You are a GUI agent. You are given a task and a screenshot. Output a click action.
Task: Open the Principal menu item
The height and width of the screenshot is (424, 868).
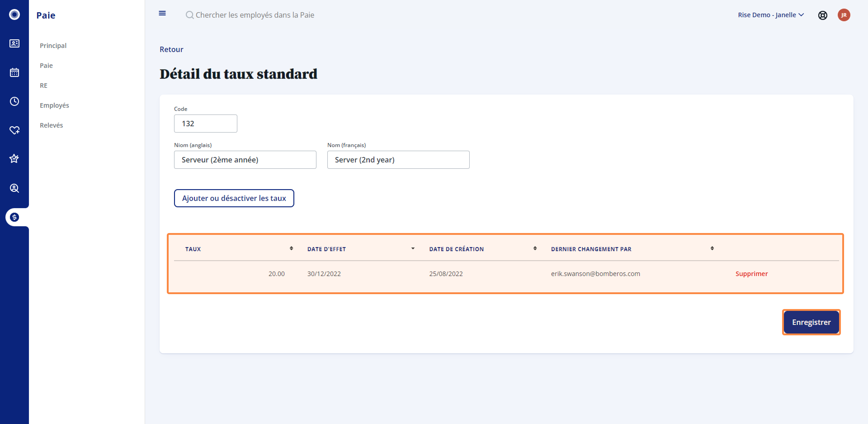(53, 45)
